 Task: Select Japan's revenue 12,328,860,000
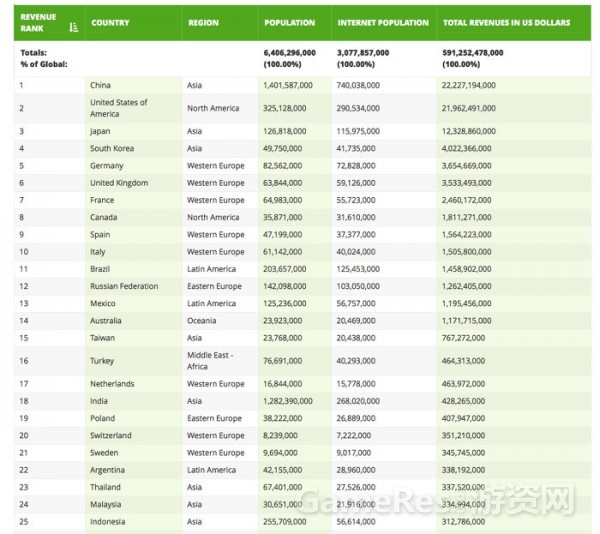point(469,131)
